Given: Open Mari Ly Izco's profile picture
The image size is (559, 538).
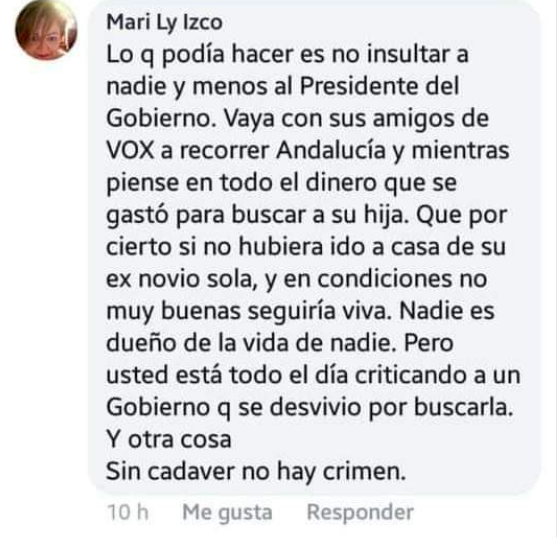Looking at the screenshot, I should pos(46,30).
